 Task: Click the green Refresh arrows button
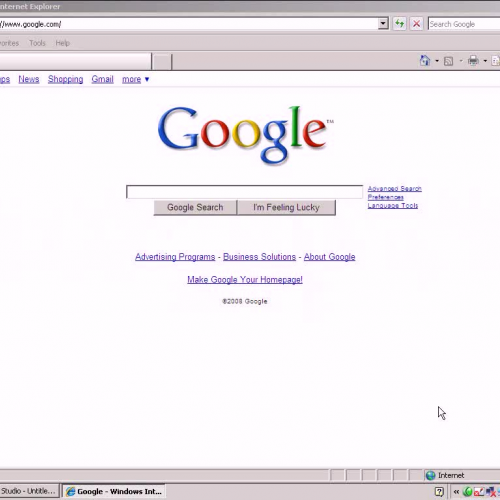[x=399, y=24]
